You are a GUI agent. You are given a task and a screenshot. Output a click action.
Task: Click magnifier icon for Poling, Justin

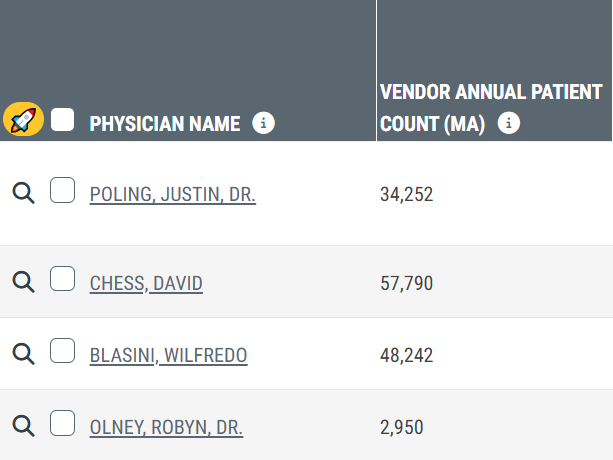(x=23, y=193)
